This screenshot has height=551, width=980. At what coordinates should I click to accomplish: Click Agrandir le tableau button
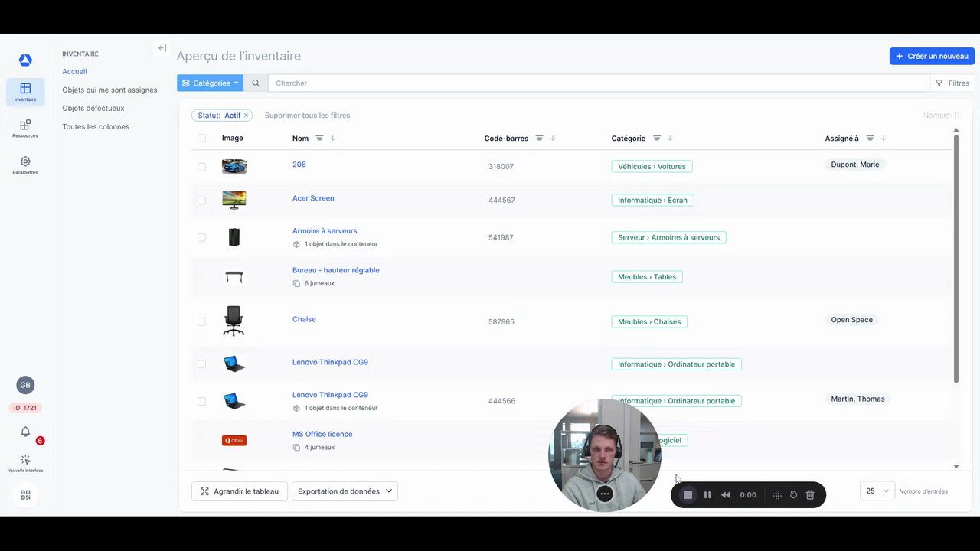click(240, 491)
